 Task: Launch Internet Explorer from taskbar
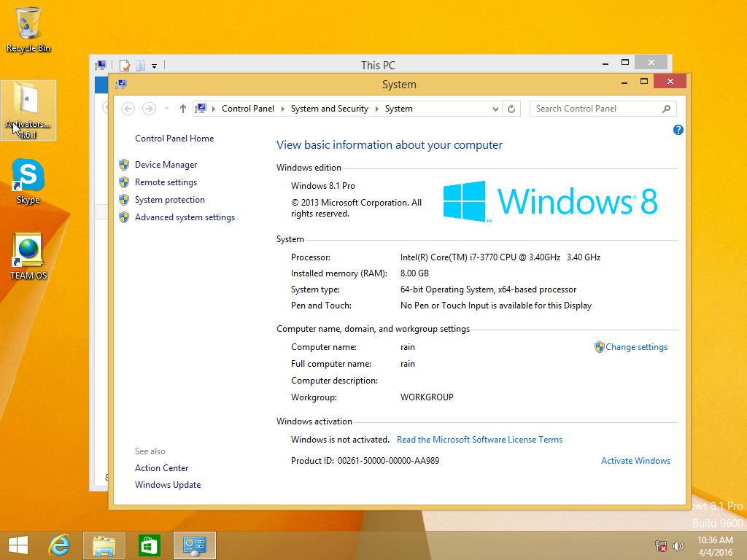point(60,545)
